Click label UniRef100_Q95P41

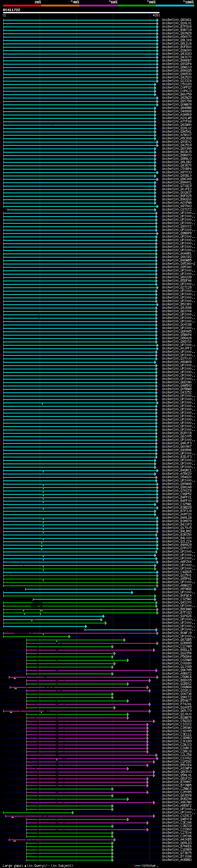(176, 579)
